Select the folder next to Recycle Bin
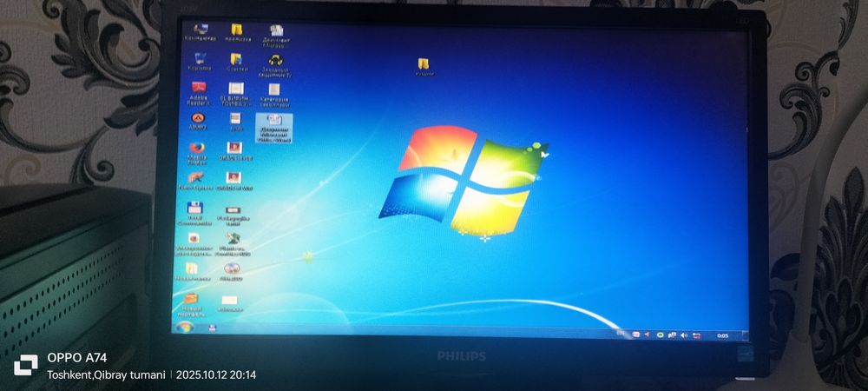This screenshot has width=868, height=391. pos(236,62)
